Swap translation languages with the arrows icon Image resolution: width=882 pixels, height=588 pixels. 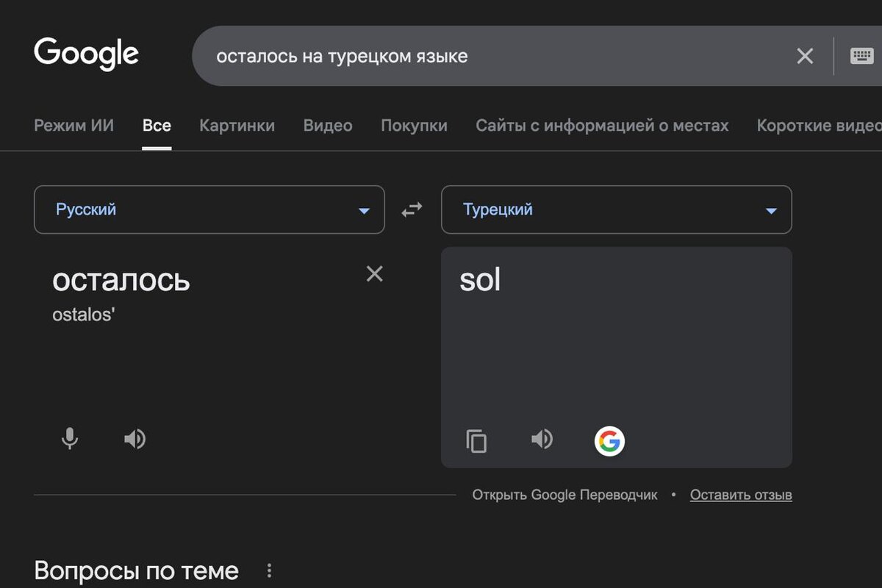click(411, 209)
